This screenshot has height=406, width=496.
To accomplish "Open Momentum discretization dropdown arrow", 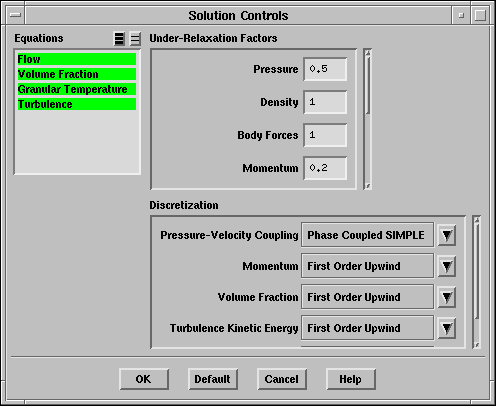I will [x=447, y=266].
